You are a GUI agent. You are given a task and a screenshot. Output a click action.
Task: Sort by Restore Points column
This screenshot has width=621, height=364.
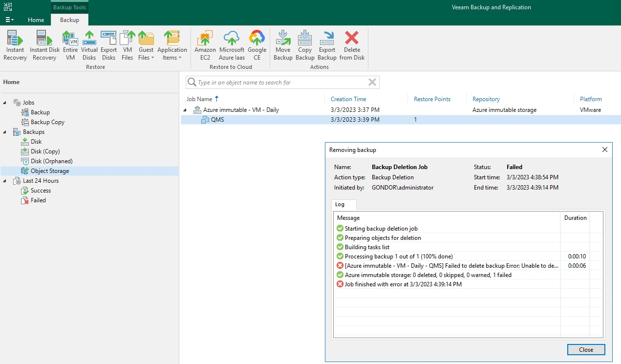432,99
